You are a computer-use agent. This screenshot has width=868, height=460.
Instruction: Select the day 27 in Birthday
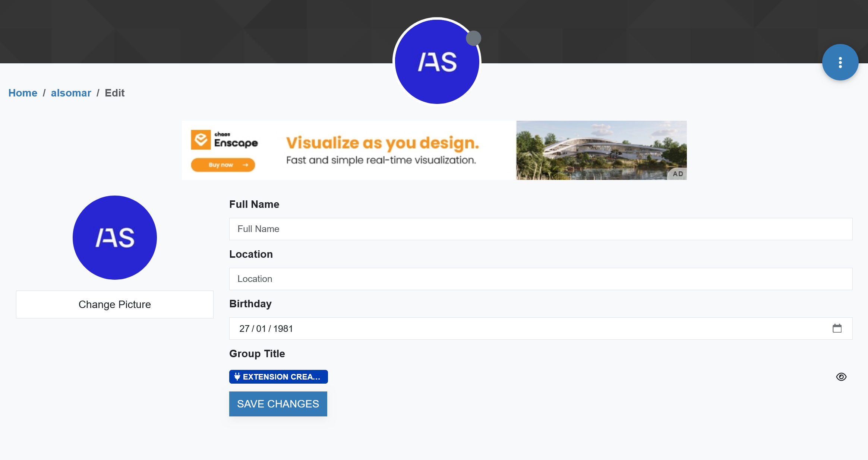tap(244, 329)
